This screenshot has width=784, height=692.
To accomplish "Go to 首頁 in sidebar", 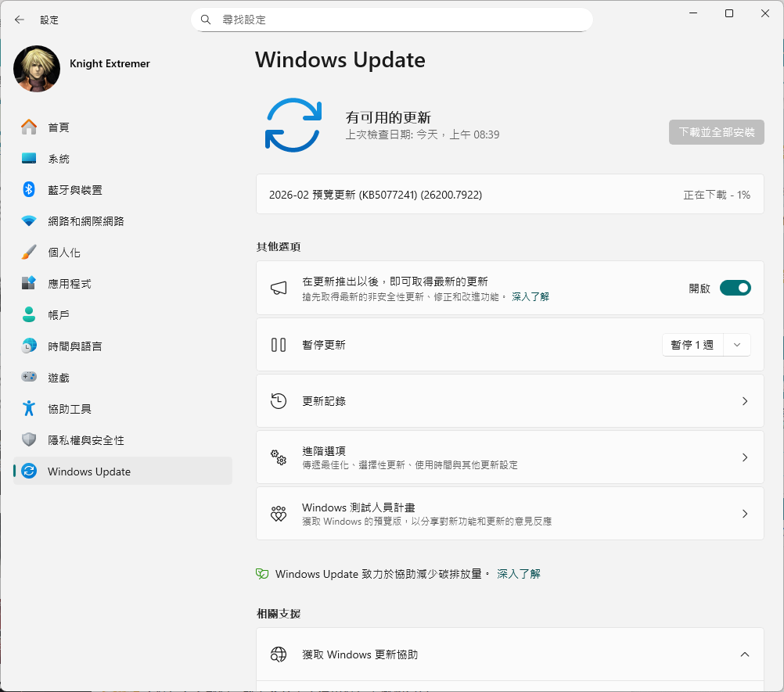I will click(x=123, y=127).
